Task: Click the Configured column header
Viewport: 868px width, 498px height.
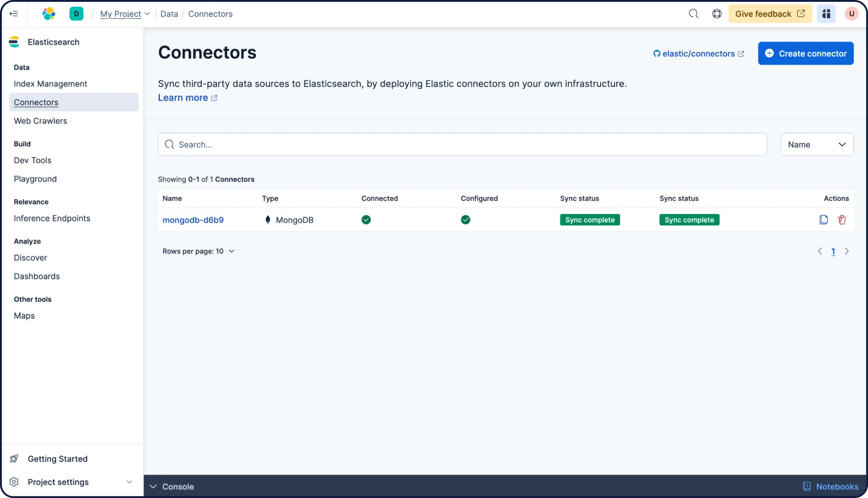Action: (x=479, y=198)
